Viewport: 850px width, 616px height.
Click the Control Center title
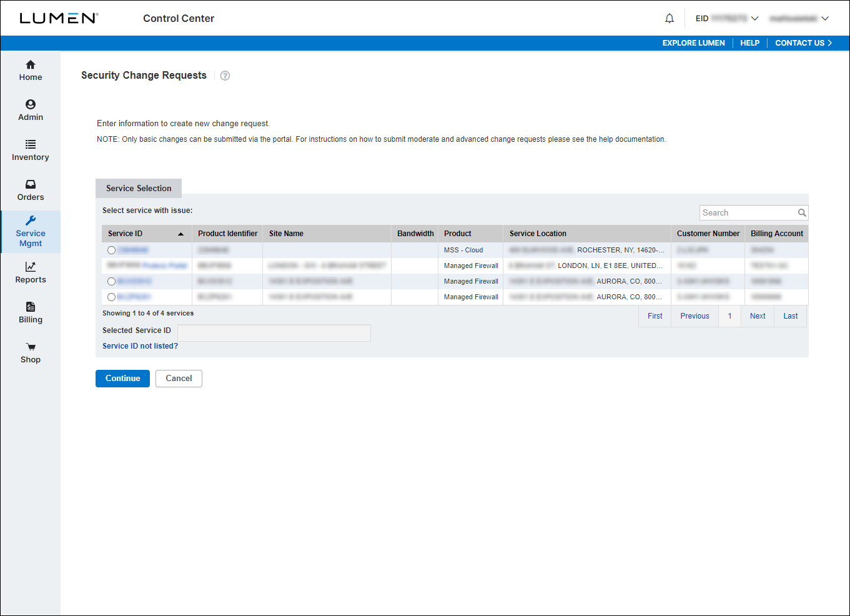[179, 19]
